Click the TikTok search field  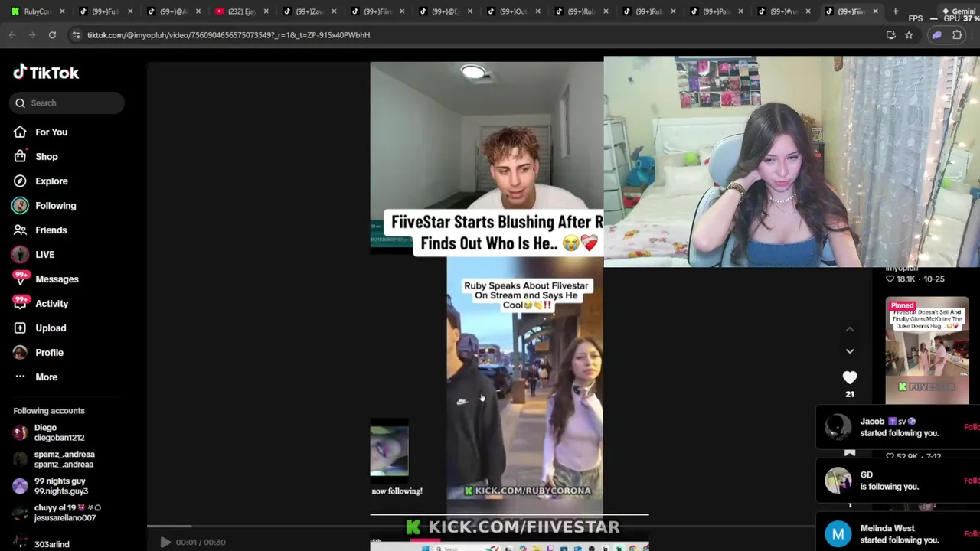point(67,103)
